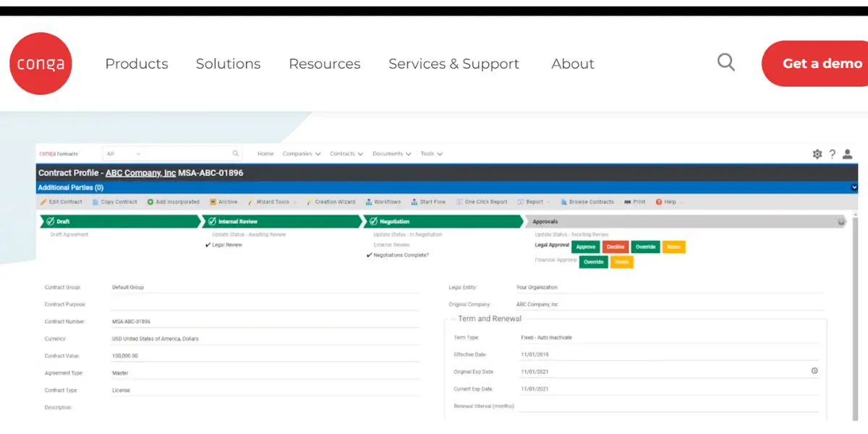Click the red Help lifebuoy icon

click(659, 202)
